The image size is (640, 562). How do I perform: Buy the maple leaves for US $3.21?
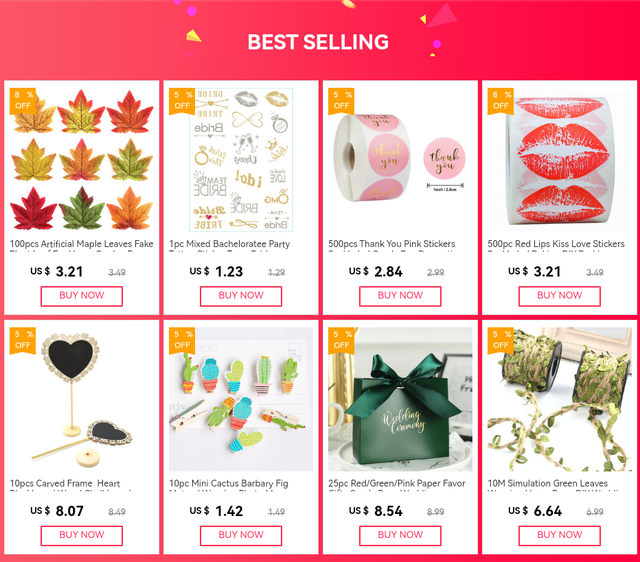pos(82,296)
